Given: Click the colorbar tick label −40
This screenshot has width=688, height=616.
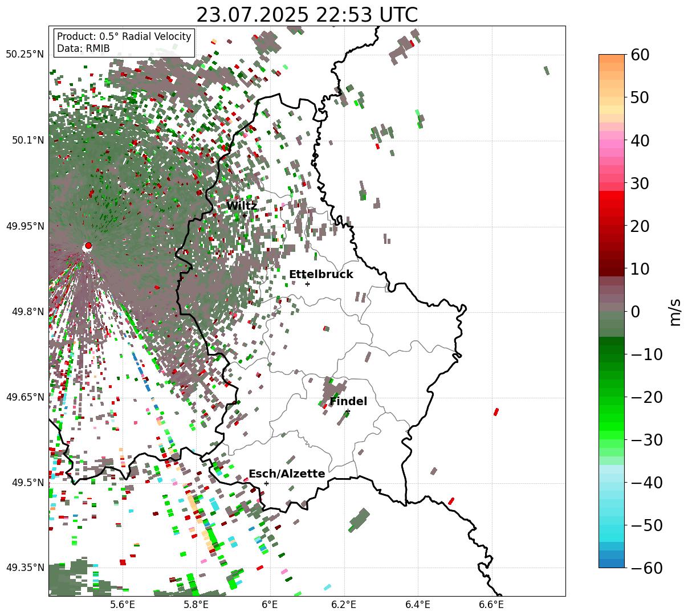Looking at the screenshot, I should click(x=646, y=482).
